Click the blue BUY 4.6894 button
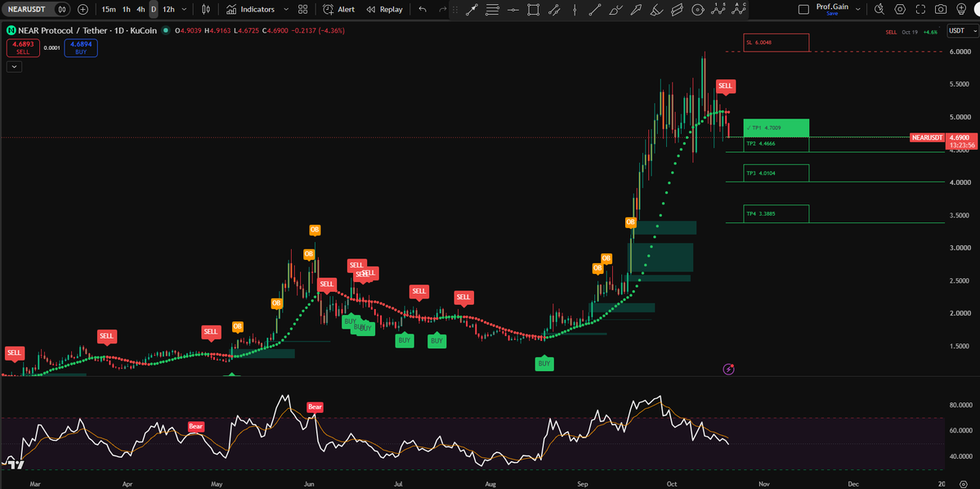This screenshot has width=980, height=489. (81, 47)
